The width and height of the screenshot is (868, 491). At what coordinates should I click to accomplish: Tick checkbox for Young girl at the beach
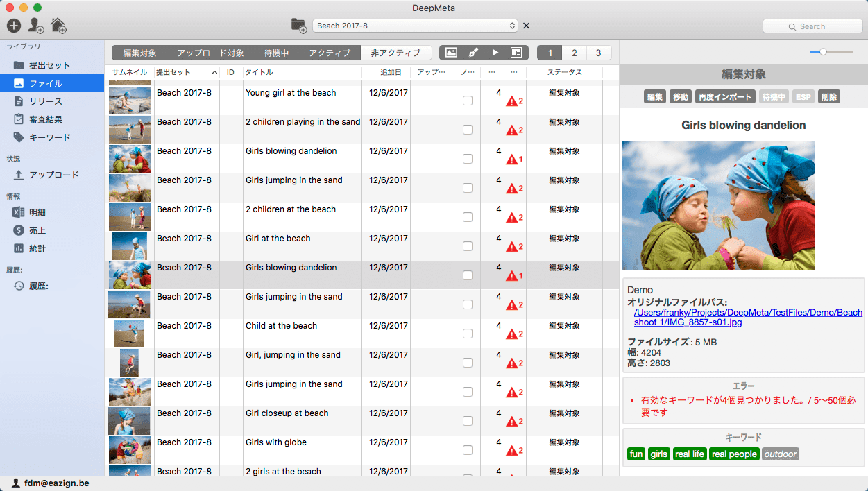[x=468, y=101]
